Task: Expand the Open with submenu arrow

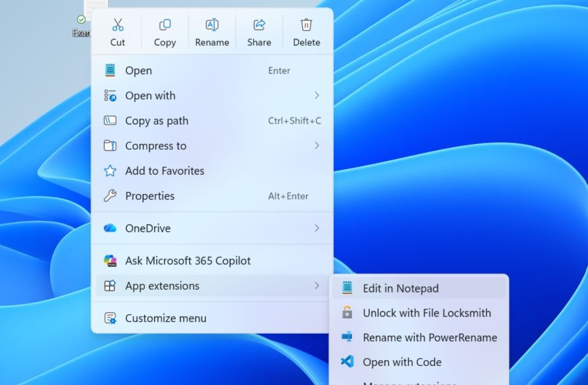Action: [317, 96]
